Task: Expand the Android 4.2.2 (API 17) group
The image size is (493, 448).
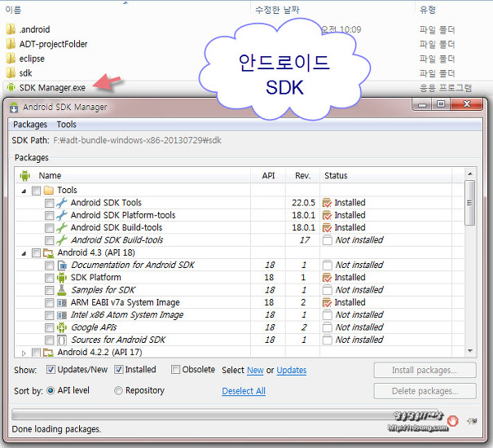Action: [x=24, y=353]
